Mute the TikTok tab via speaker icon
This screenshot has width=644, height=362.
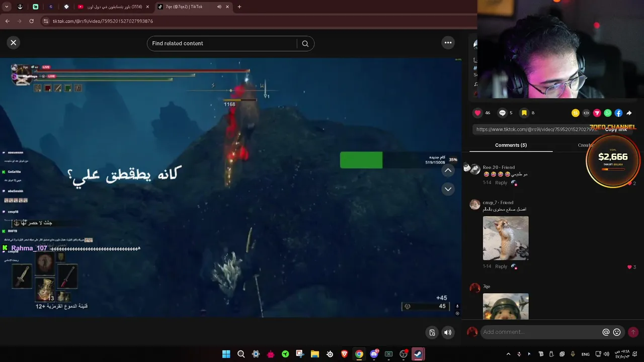(219, 7)
